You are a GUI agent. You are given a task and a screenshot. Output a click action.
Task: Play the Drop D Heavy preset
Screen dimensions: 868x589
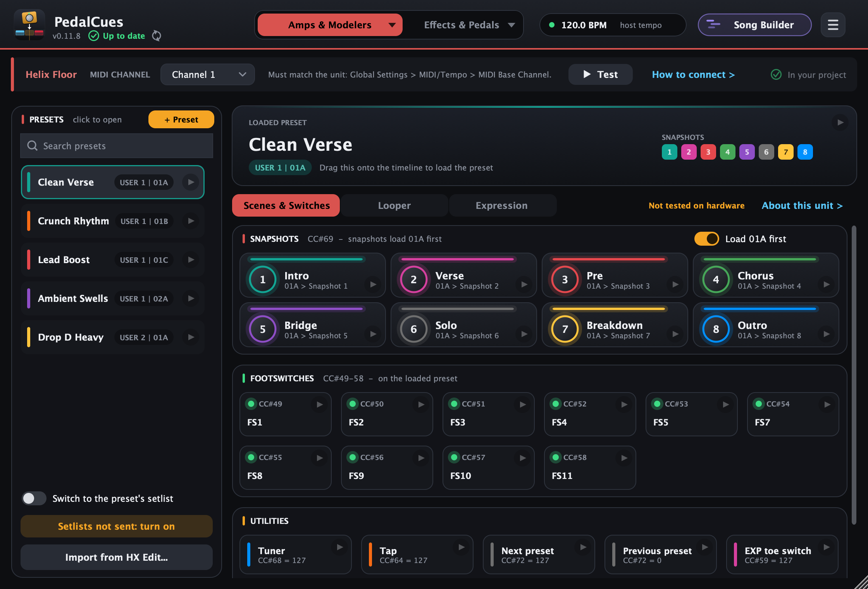tap(191, 337)
